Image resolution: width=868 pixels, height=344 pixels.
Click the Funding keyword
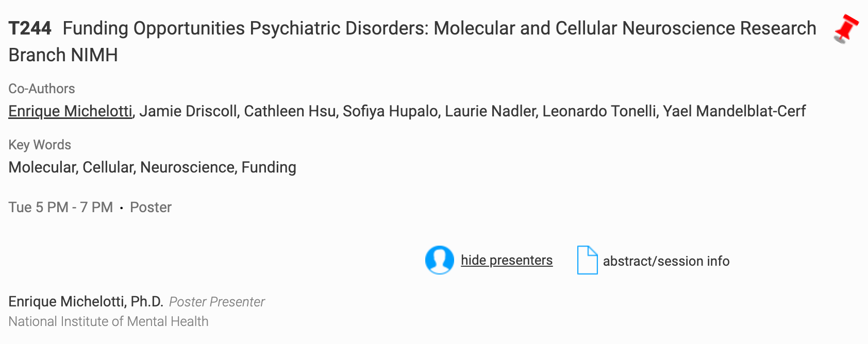point(269,167)
